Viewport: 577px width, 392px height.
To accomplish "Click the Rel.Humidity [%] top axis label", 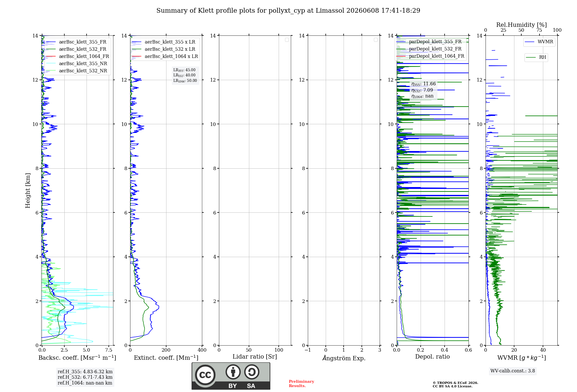I will 522,25.
